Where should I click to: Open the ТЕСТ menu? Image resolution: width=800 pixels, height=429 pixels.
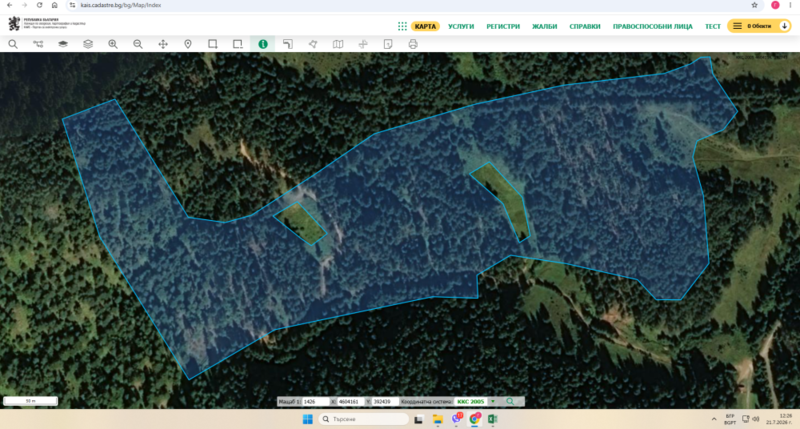pyautogui.click(x=713, y=26)
